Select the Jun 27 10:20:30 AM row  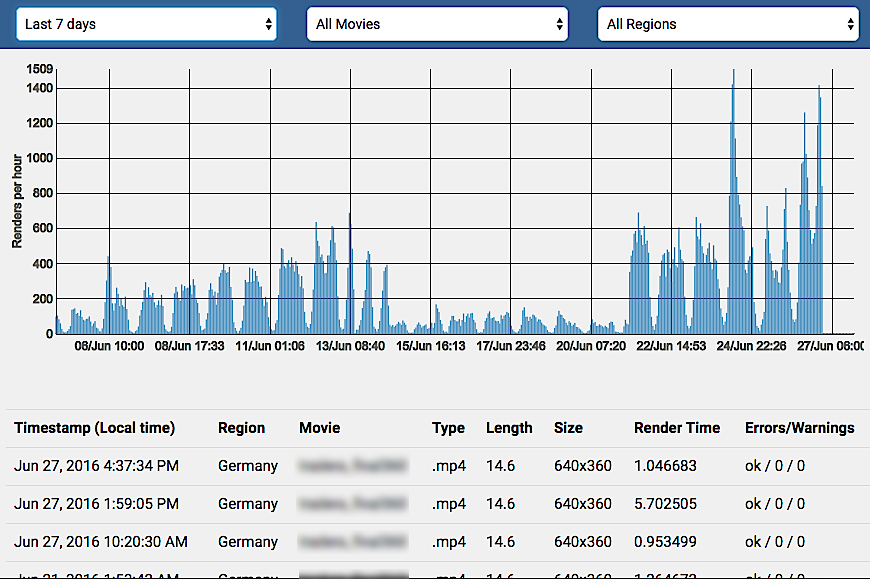100,542
